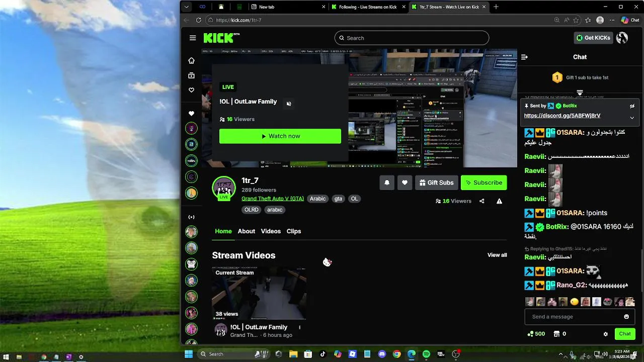644x362 pixels.
Task: Open the Current Stream video thumbnail
Action: tap(259, 294)
